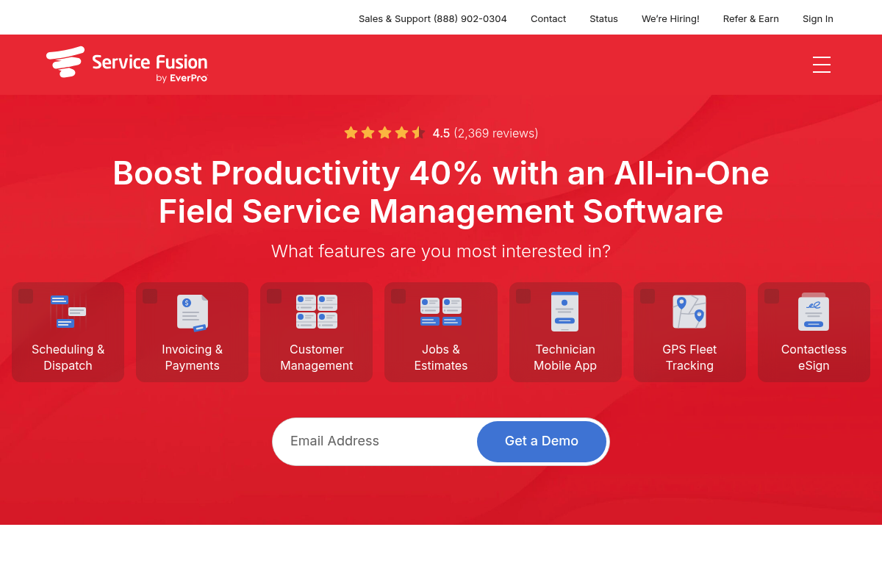Select the Customer Management list icon

(x=316, y=312)
